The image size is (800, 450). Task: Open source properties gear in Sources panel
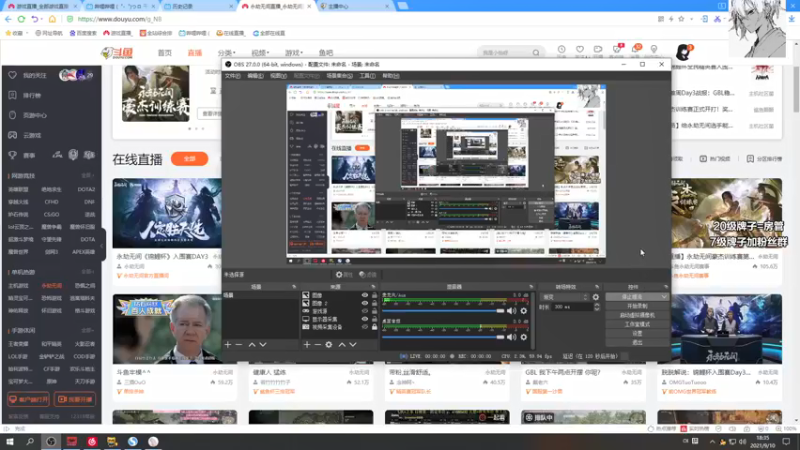(329, 345)
